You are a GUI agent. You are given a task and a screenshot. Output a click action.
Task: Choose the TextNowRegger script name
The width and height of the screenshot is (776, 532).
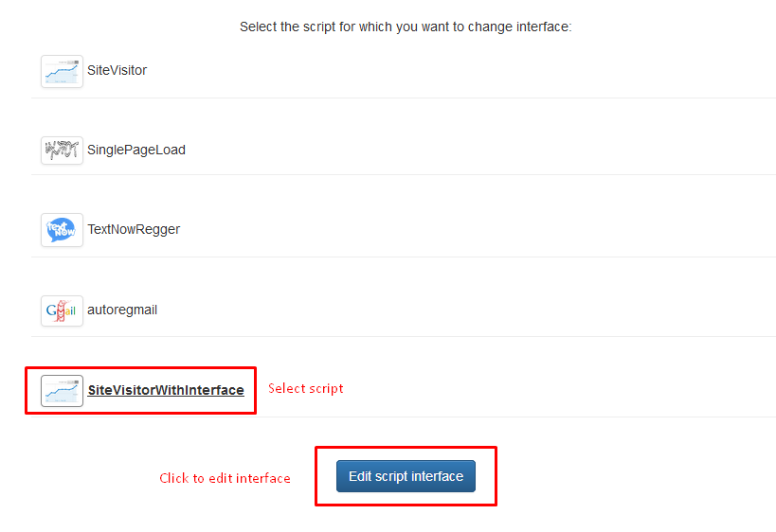tap(133, 229)
